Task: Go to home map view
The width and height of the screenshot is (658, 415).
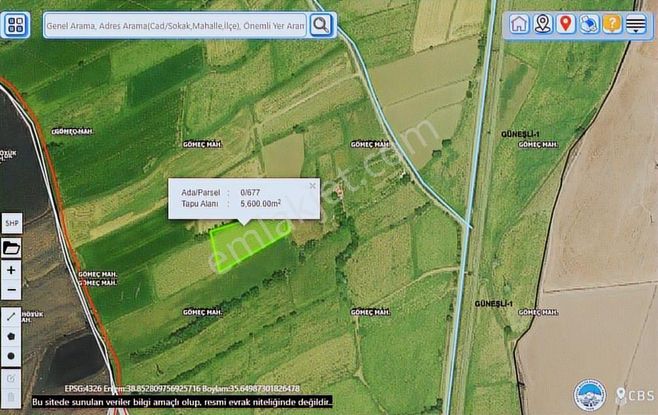Action: coord(519,24)
